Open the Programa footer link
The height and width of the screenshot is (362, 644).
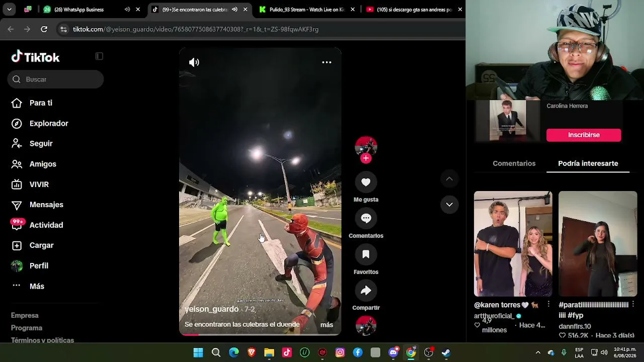pyautogui.click(x=27, y=328)
